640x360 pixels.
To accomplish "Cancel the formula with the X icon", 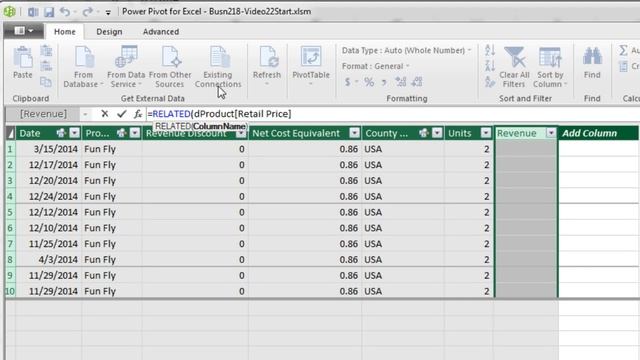I will click(x=105, y=114).
